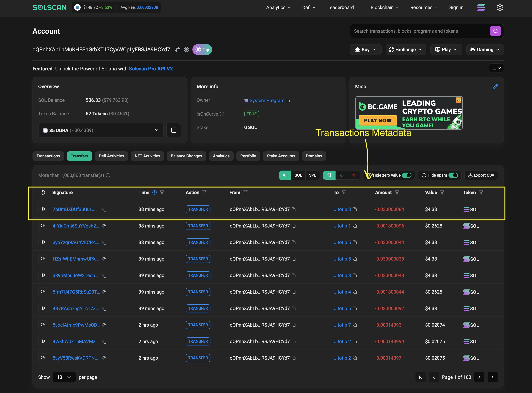Open the Gaming dropdown
This screenshot has height=393, width=532.
click(485, 50)
